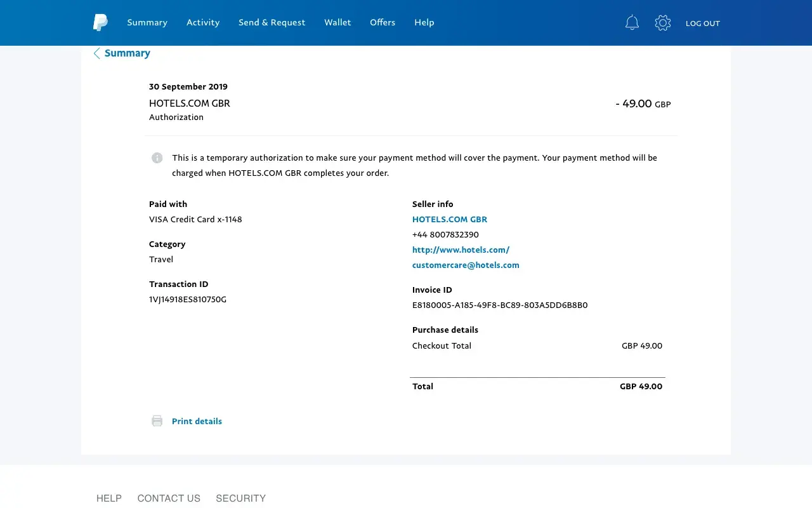Open the HOTELS.COM GBR seller link
This screenshot has height=508, width=812.
point(450,220)
